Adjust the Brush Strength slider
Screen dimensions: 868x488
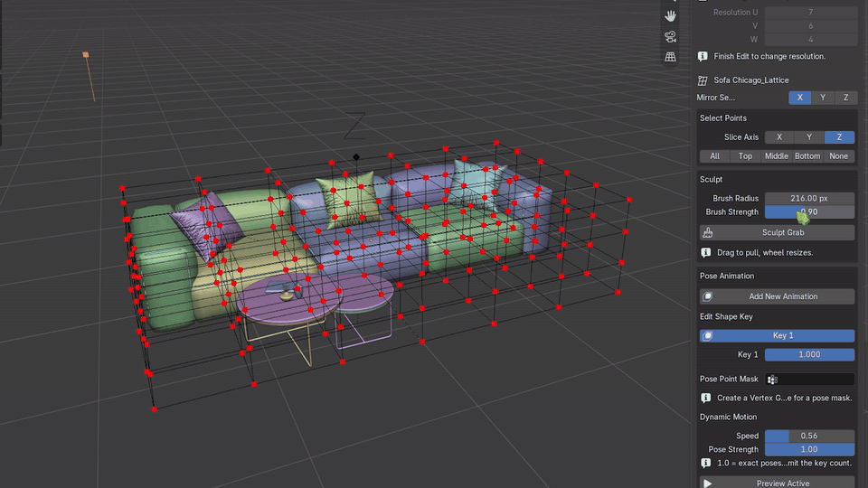click(809, 211)
